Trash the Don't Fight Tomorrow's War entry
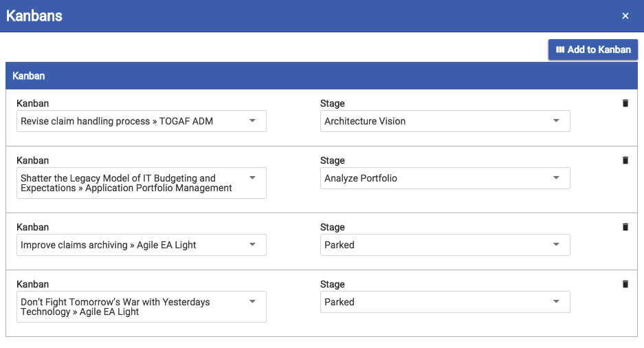 625,284
